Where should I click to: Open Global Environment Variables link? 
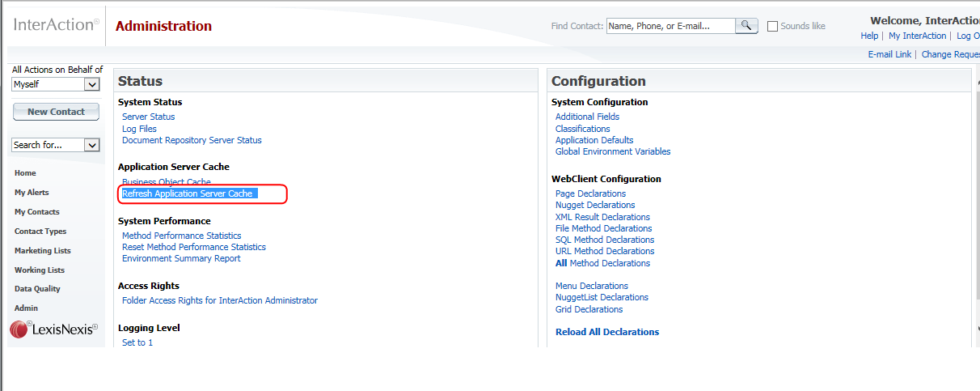click(x=613, y=152)
